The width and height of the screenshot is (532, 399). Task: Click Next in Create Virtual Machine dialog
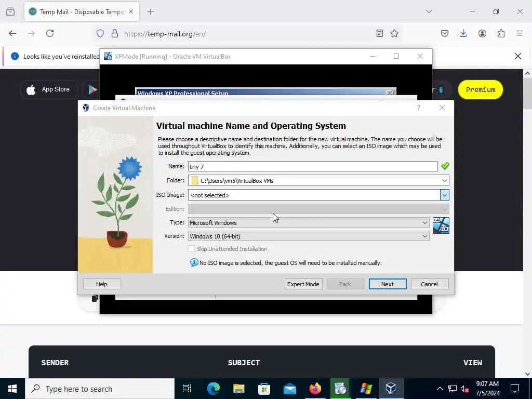point(388,284)
